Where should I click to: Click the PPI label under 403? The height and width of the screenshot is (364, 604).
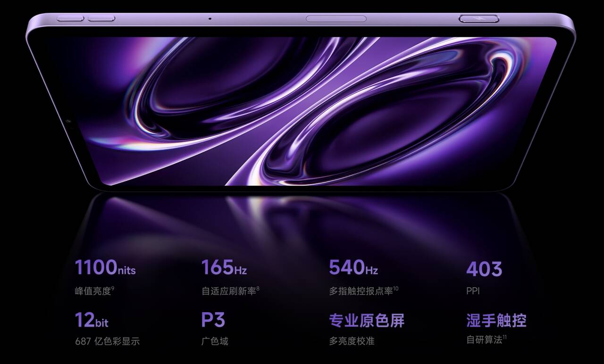point(473,291)
